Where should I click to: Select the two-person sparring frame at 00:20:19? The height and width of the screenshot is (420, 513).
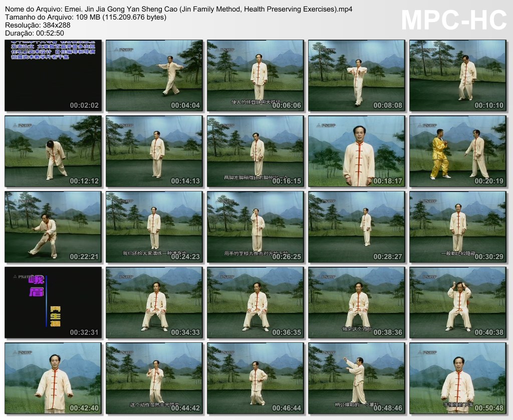457,151
